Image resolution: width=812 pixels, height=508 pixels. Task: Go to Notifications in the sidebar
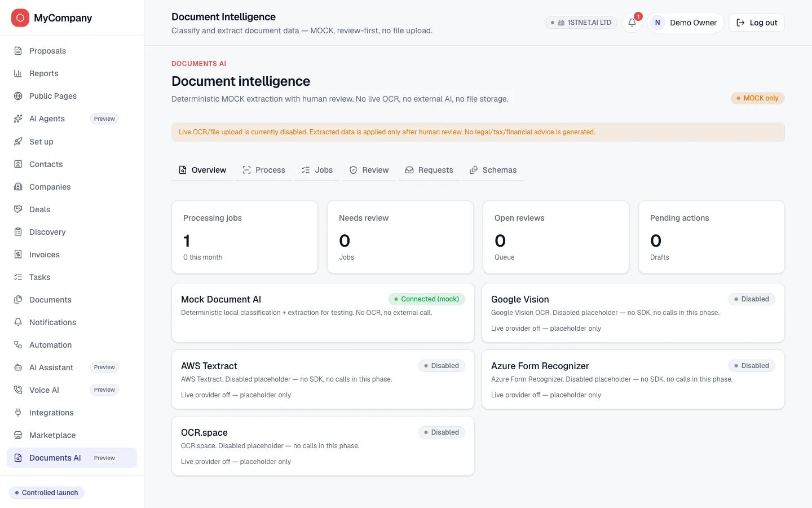click(72, 322)
